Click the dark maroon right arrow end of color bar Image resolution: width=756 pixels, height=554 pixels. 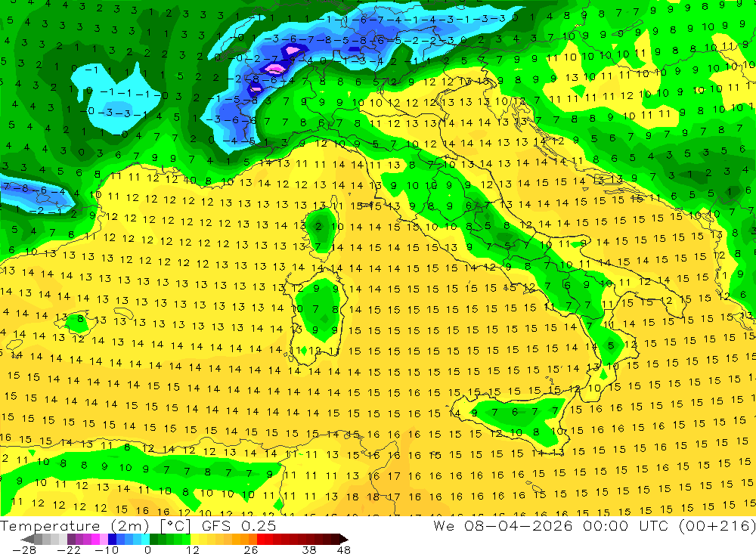[x=344, y=539]
